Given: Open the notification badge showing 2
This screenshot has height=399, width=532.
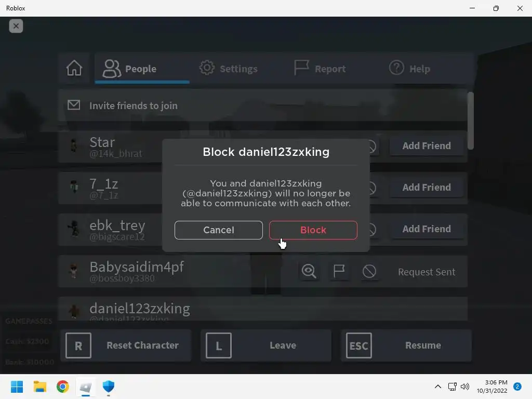Looking at the screenshot, I should [x=517, y=387].
